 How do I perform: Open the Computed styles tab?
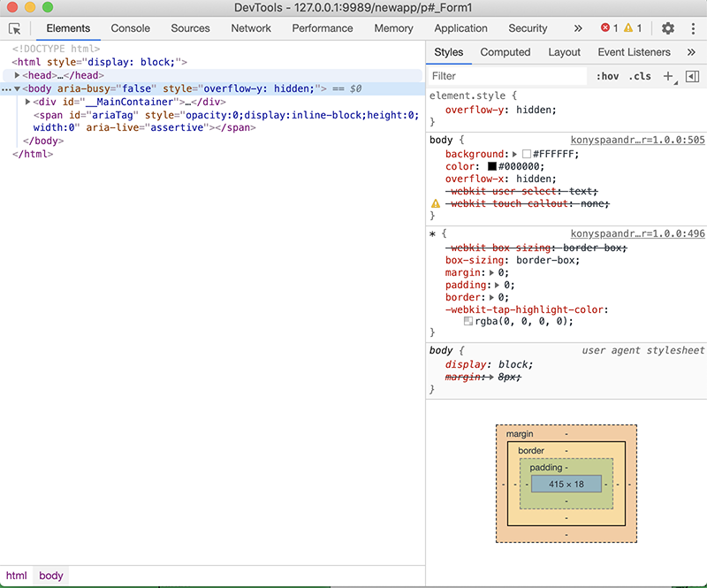coord(505,52)
